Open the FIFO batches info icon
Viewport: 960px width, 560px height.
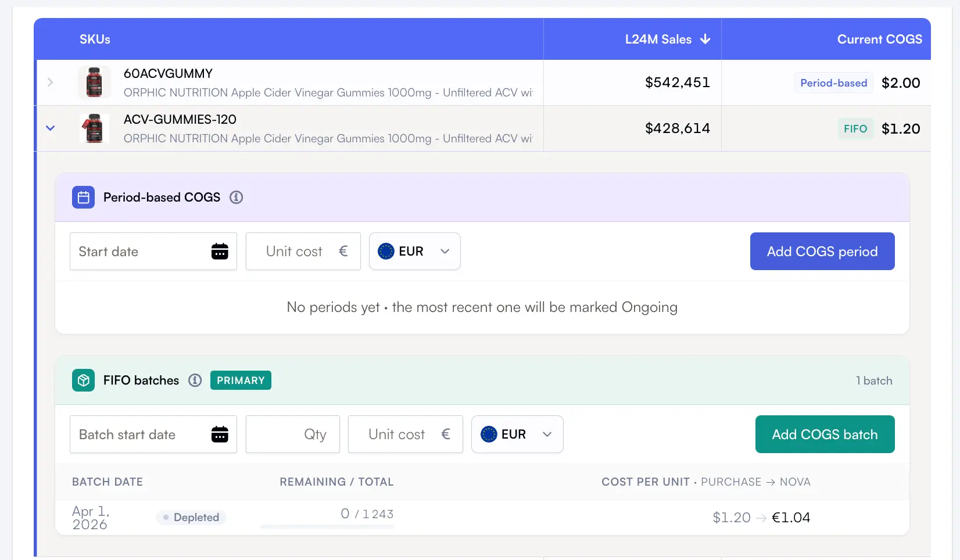(195, 380)
